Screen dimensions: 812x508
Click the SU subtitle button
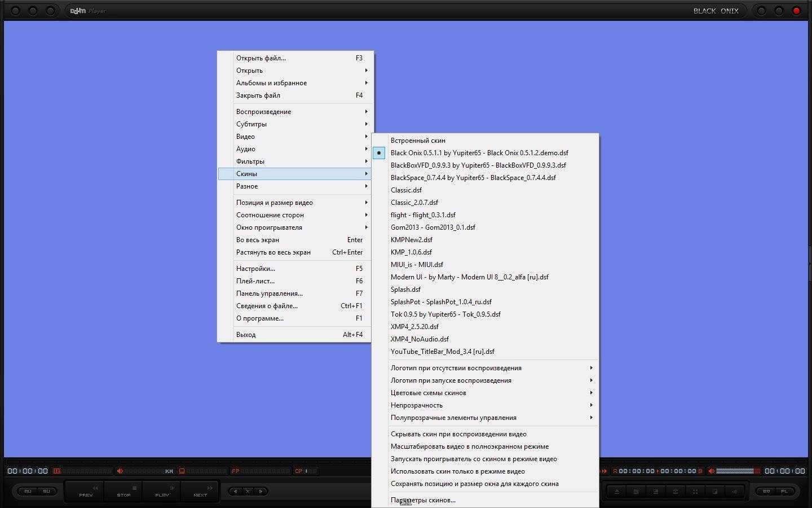[x=46, y=491]
